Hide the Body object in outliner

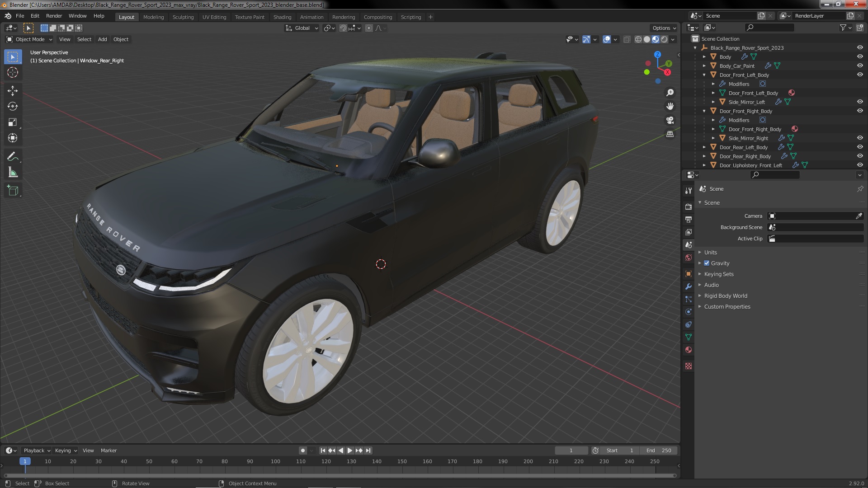tap(859, 56)
